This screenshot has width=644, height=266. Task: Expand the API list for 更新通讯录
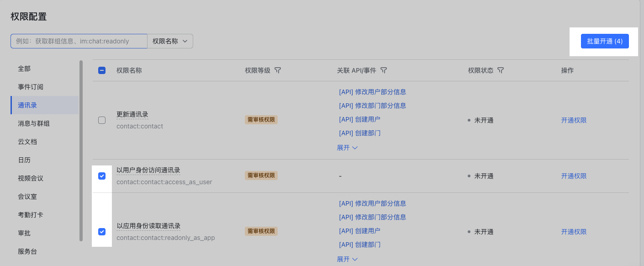(347, 148)
